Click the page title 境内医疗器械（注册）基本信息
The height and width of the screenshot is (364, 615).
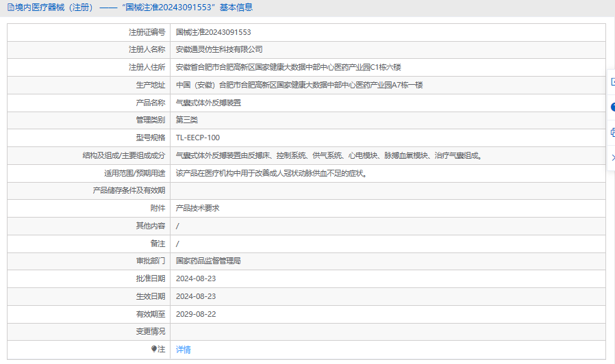coord(134,8)
